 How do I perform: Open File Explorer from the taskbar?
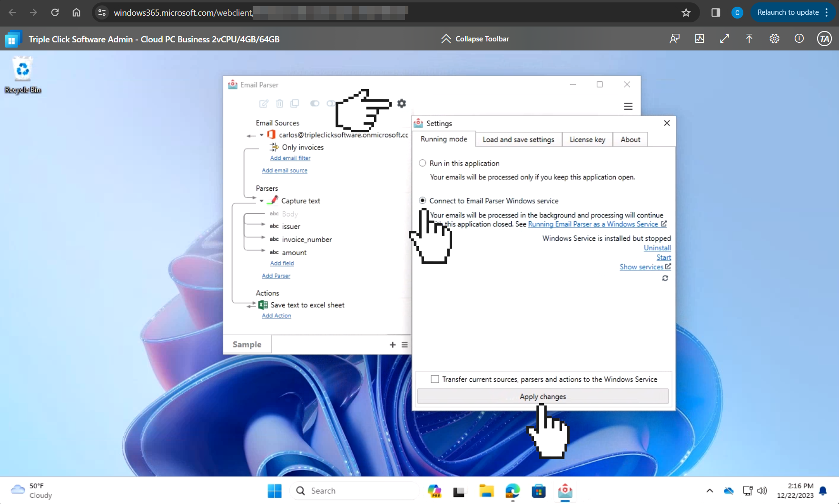[x=486, y=491]
